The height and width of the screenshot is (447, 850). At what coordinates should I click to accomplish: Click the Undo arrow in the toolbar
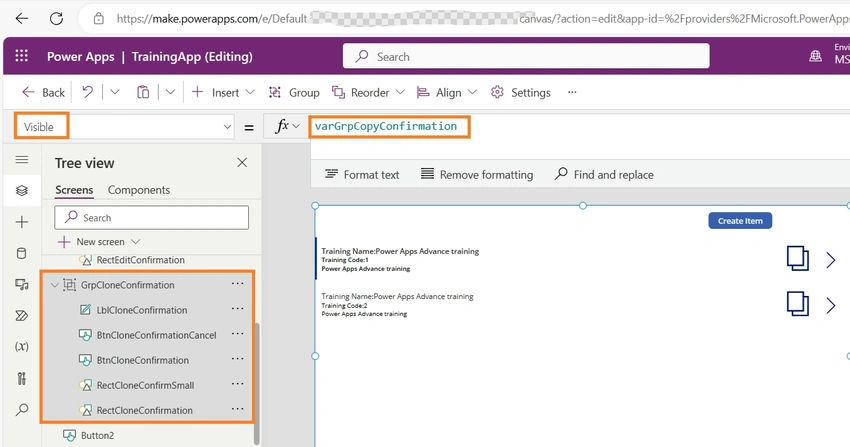[87, 92]
